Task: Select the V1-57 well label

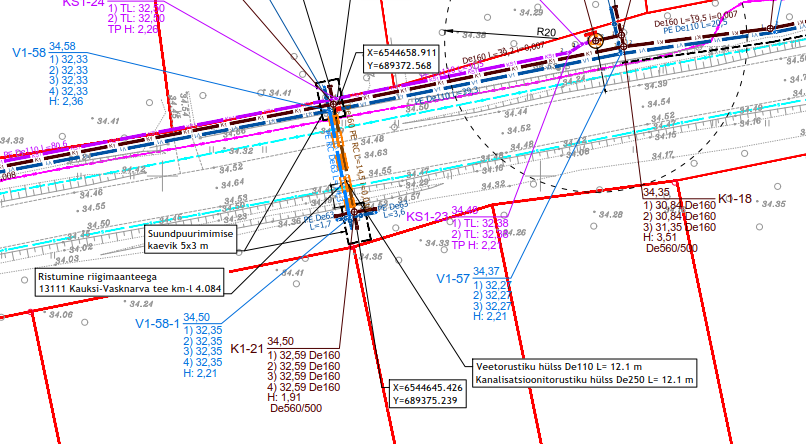Action: tap(453, 279)
